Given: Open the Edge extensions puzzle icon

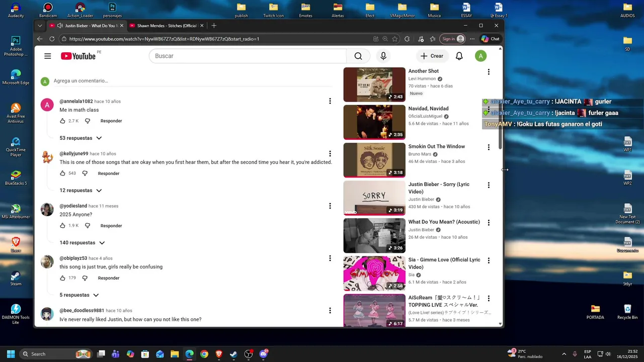Looking at the screenshot, I should (x=407, y=39).
